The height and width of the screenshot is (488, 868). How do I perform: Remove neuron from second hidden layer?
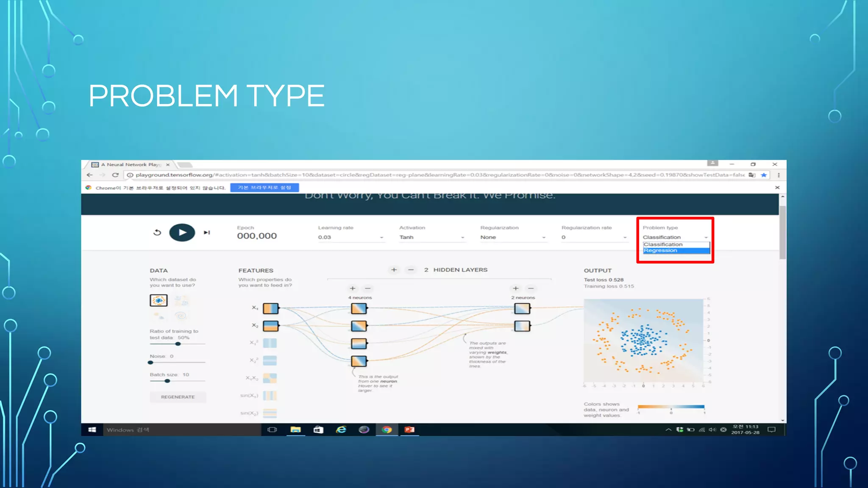[x=531, y=288]
